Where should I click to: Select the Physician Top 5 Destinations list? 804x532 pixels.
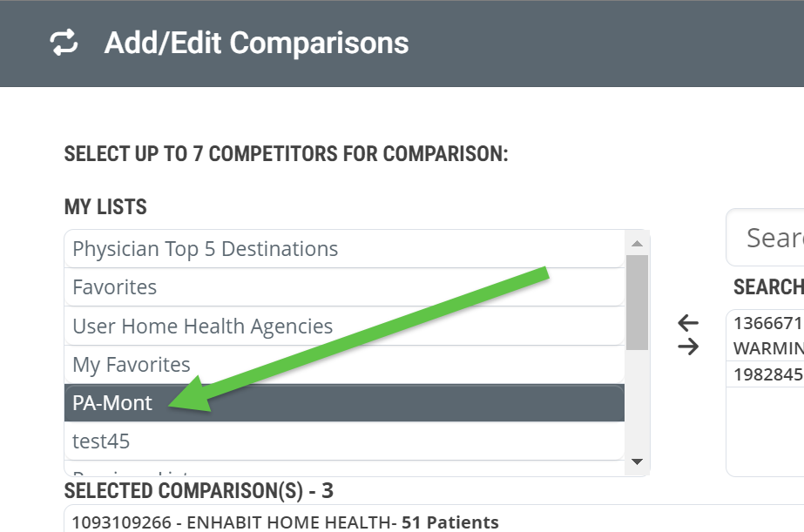(x=344, y=248)
